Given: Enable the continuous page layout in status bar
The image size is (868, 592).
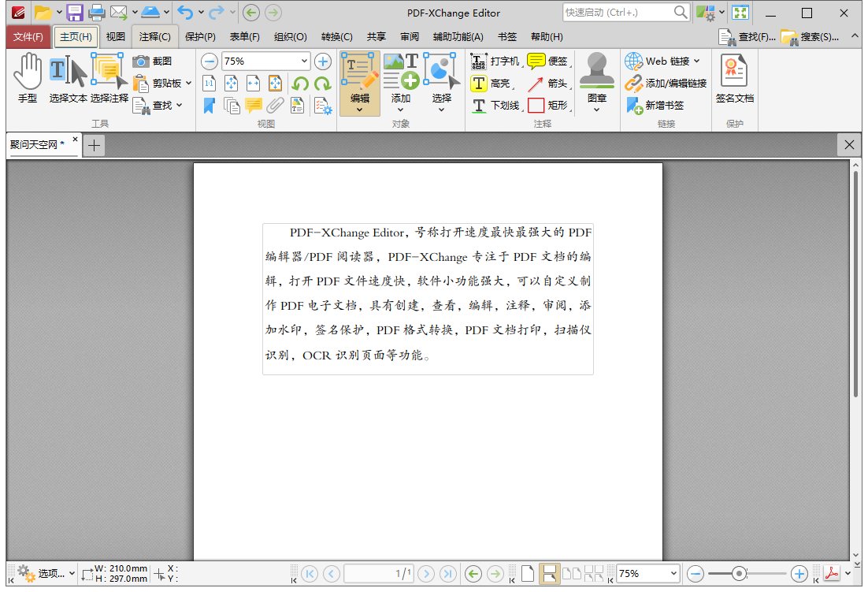Looking at the screenshot, I should pos(550,574).
